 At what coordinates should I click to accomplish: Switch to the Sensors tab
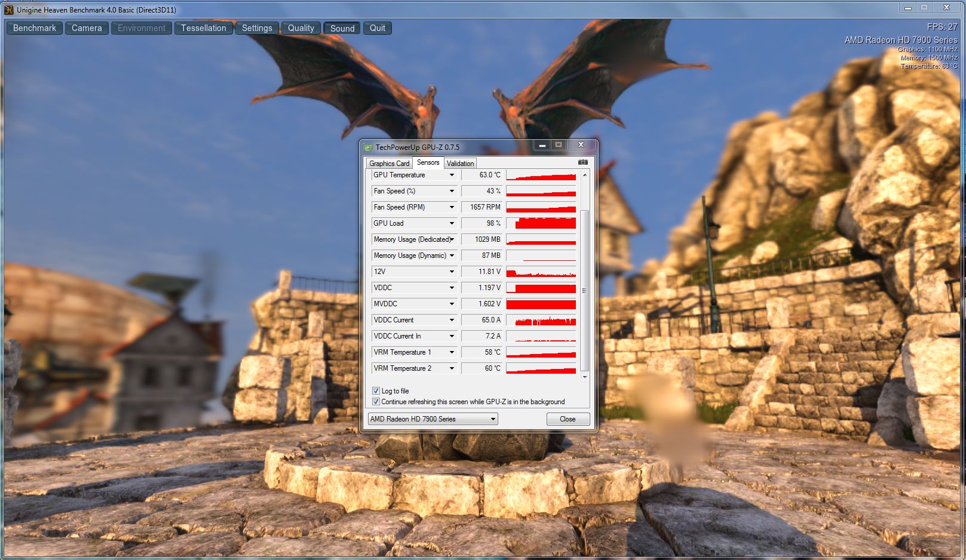(x=428, y=162)
